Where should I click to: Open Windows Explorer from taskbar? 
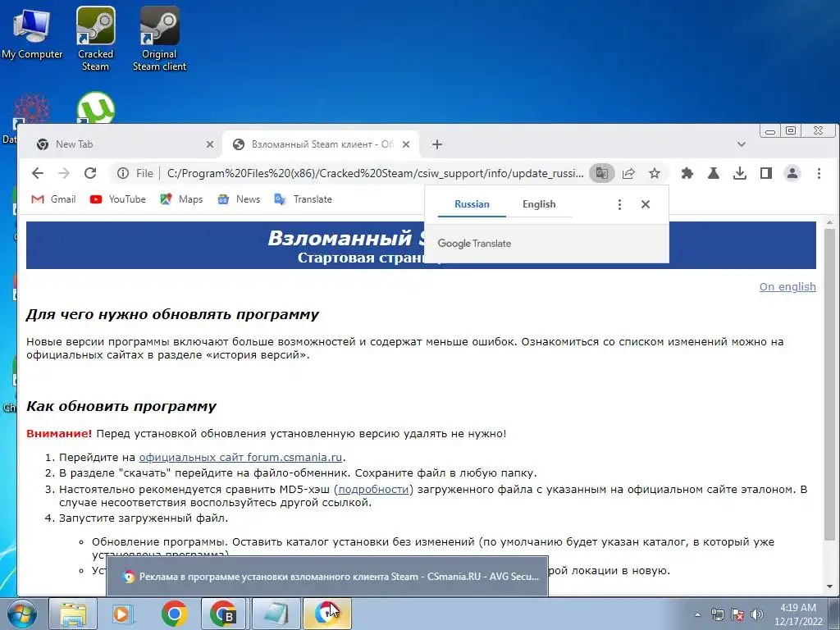(73, 614)
